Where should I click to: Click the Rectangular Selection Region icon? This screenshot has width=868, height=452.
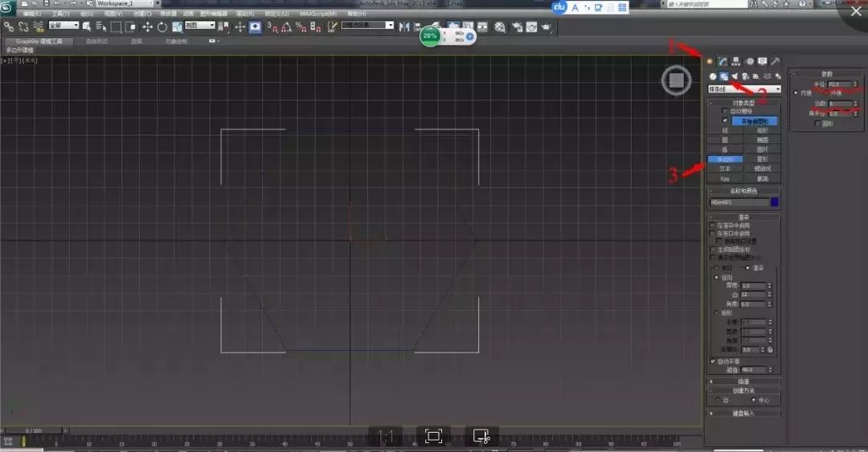click(117, 26)
